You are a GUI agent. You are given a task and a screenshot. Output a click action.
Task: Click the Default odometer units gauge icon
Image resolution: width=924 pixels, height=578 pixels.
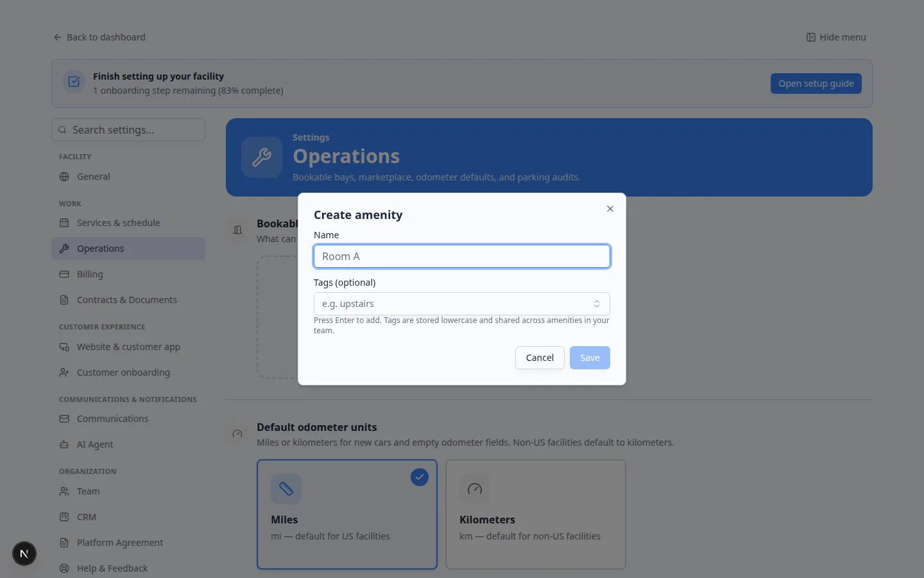coord(237,433)
